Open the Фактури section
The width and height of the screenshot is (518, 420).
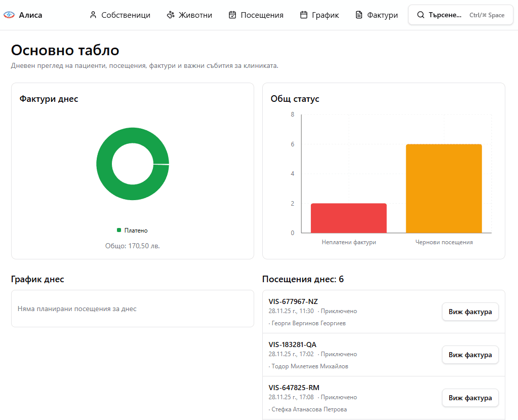(x=382, y=15)
